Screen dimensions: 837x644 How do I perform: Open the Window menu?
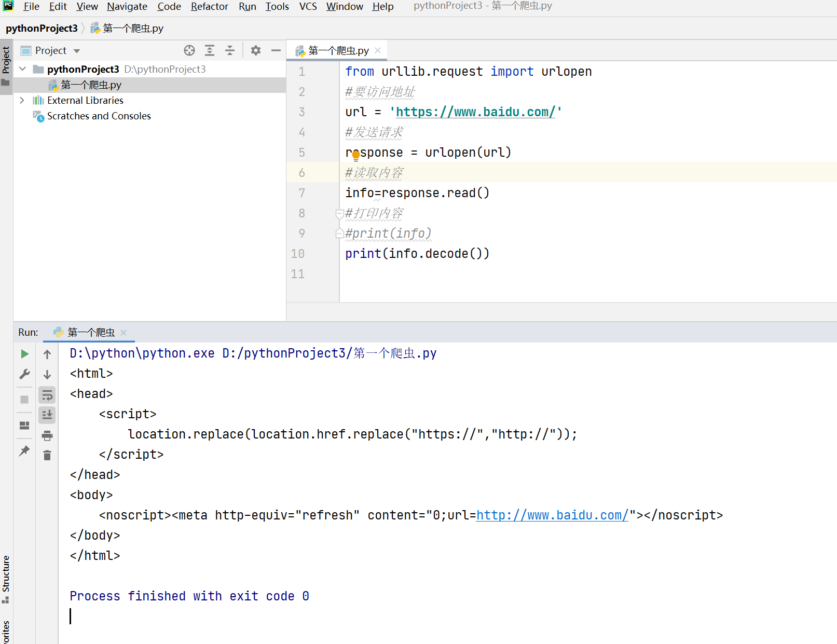click(345, 6)
